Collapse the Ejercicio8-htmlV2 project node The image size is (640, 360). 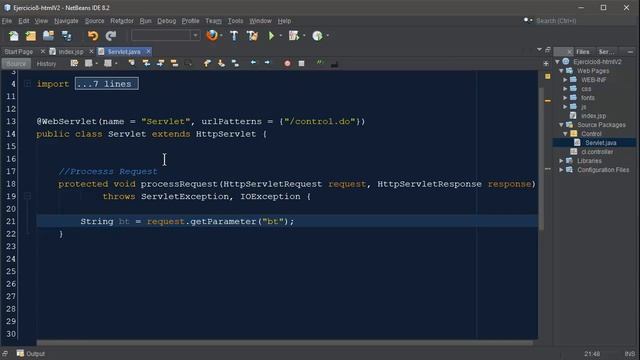(x=558, y=62)
